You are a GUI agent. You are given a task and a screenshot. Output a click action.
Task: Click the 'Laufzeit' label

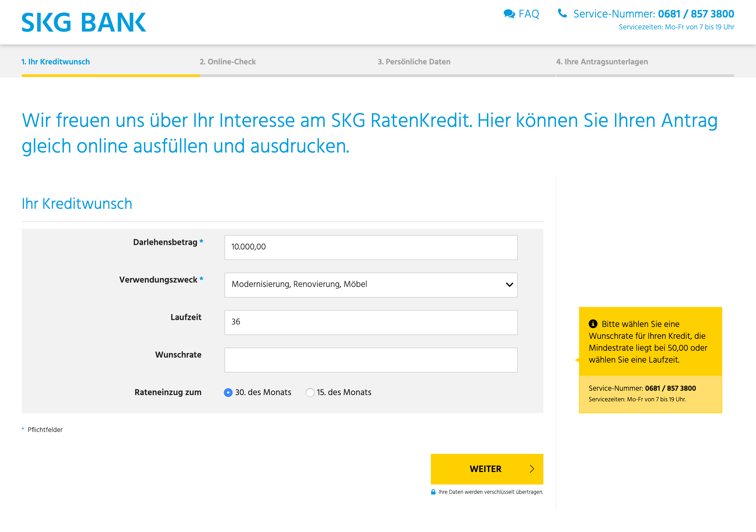click(x=186, y=317)
